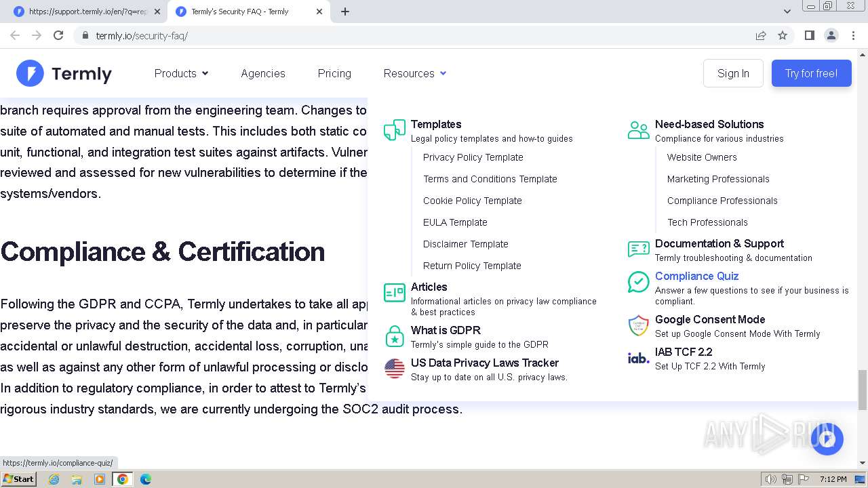Reload the page with the browser refresh icon
868x488 pixels.
58,35
